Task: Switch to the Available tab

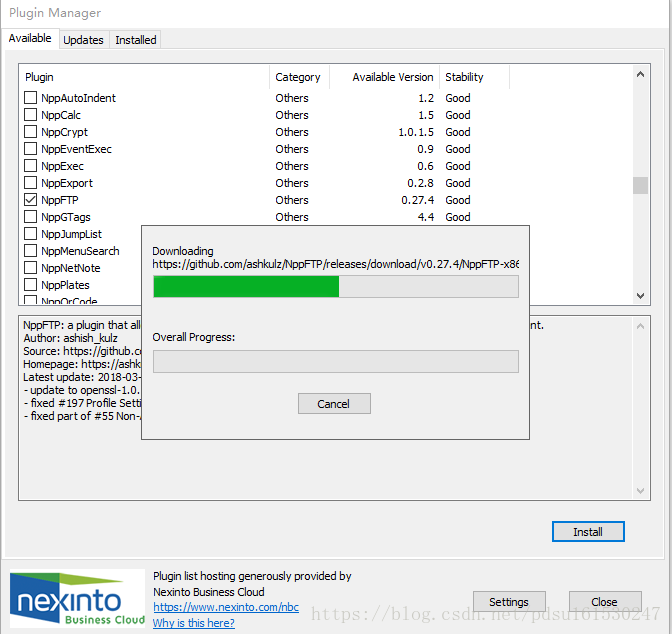Action: (x=30, y=39)
